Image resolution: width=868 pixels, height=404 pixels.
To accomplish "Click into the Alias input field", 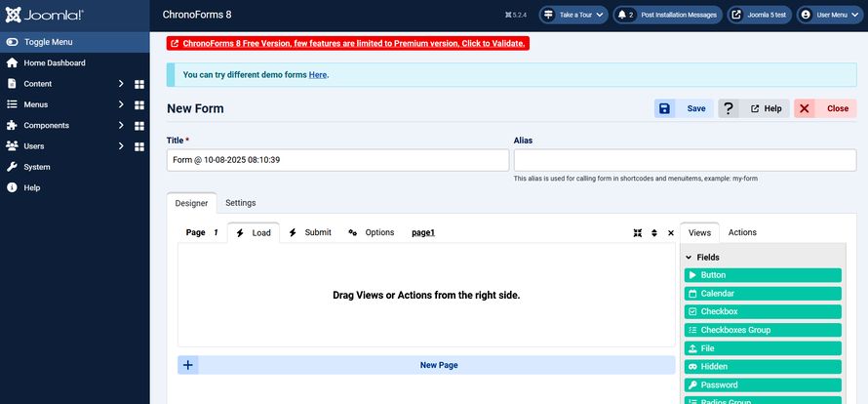I will pyautogui.click(x=685, y=160).
